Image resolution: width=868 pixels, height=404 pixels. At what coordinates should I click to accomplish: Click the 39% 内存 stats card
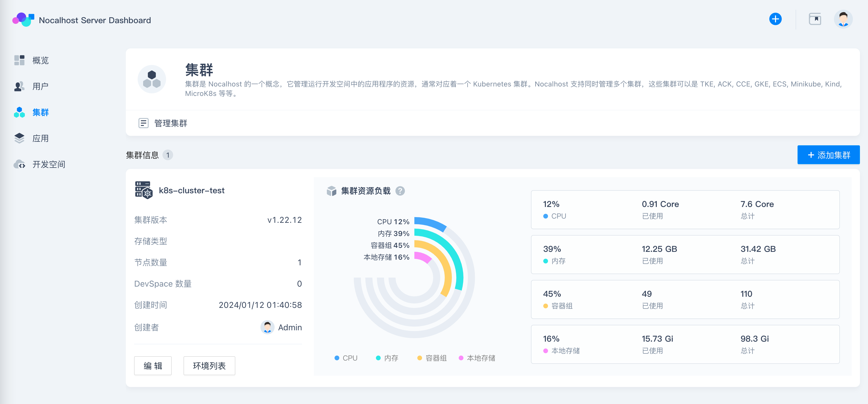click(685, 254)
